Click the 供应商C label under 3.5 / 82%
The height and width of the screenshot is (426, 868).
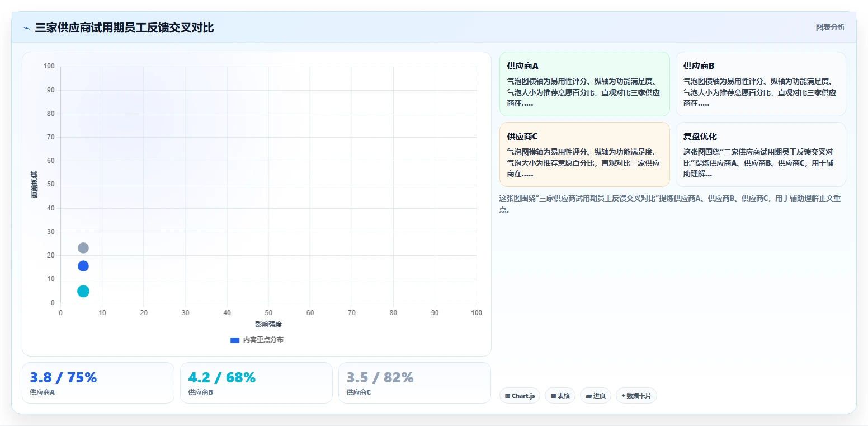[x=358, y=392]
